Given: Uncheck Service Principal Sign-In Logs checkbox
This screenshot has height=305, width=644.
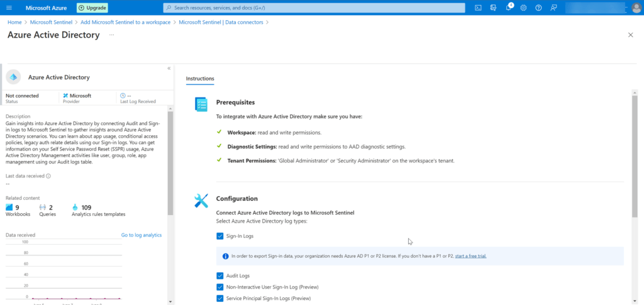Looking at the screenshot, I should click(219, 299).
